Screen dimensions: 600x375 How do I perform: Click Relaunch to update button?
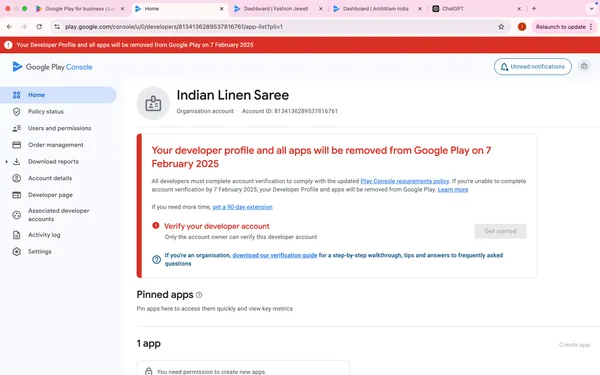click(x=561, y=27)
